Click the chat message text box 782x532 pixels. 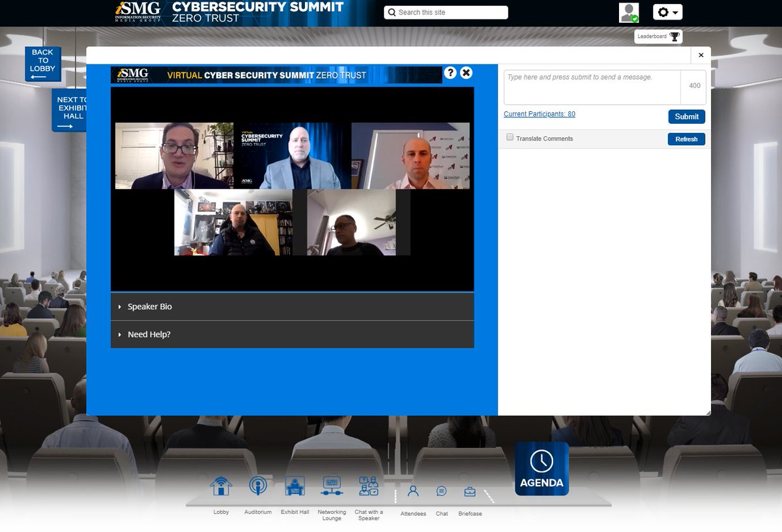pyautogui.click(x=592, y=87)
